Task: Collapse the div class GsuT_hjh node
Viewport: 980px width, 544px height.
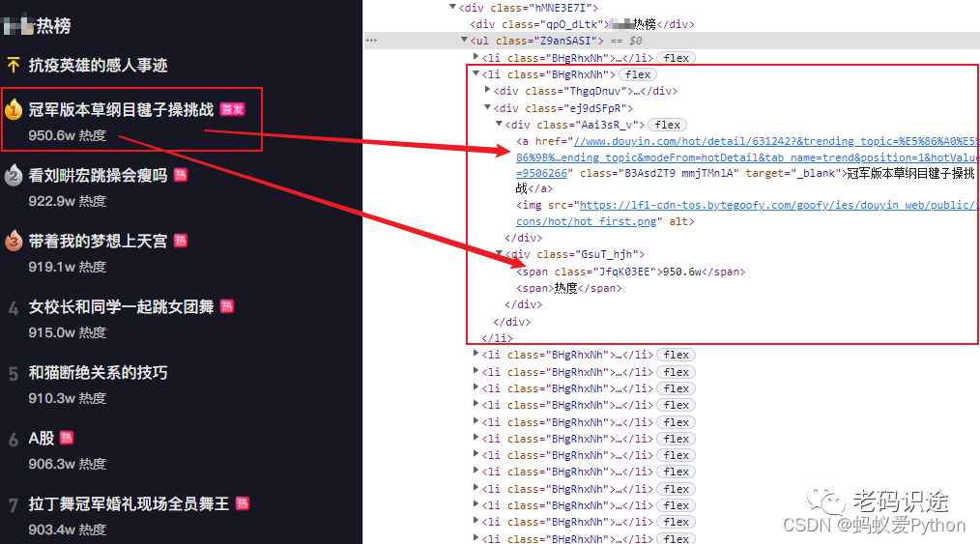Action: (x=499, y=253)
